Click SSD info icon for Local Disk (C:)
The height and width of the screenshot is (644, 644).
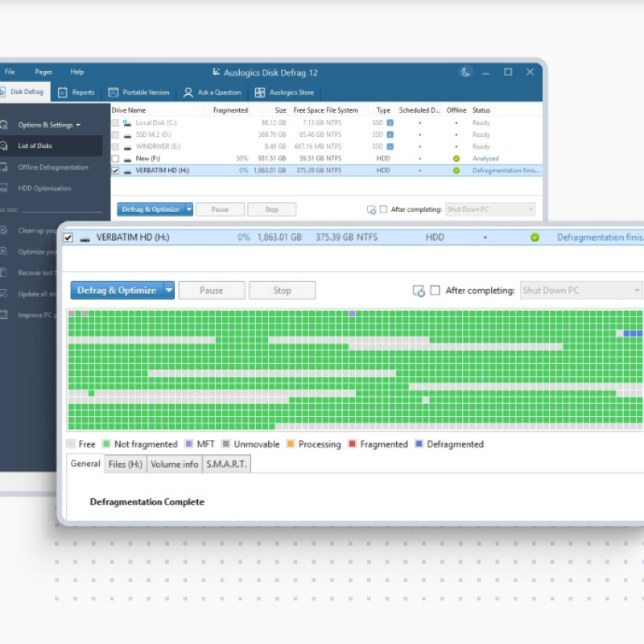click(x=390, y=123)
